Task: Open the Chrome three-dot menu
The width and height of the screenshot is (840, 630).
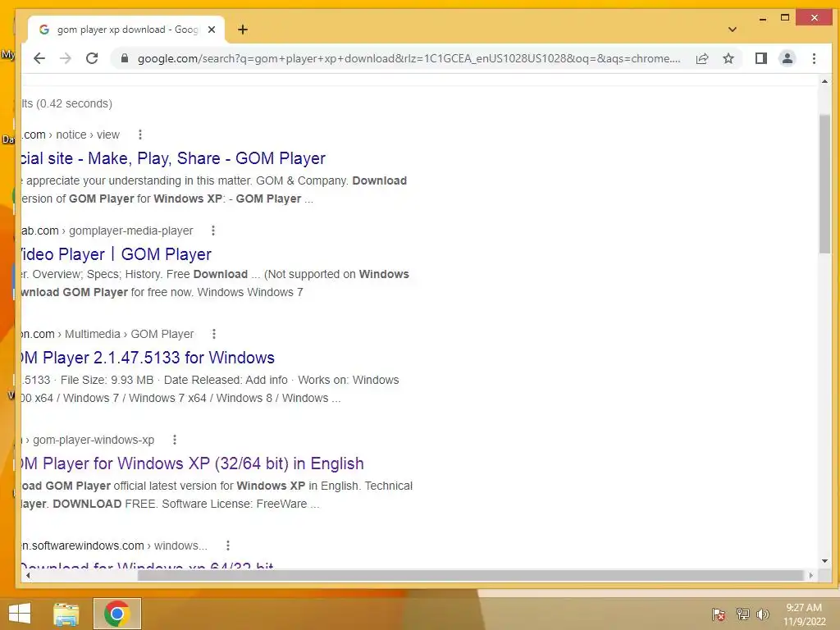Action: pyautogui.click(x=814, y=58)
